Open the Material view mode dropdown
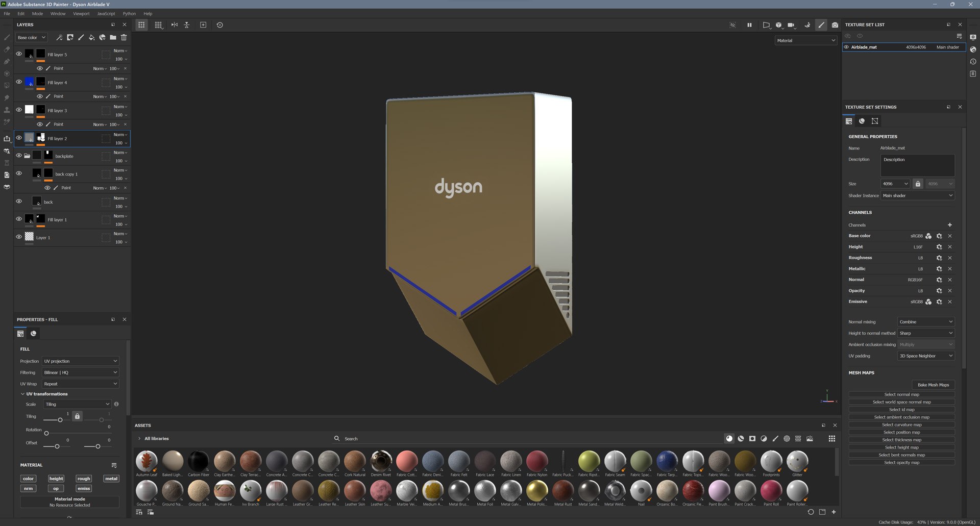 [806, 40]
